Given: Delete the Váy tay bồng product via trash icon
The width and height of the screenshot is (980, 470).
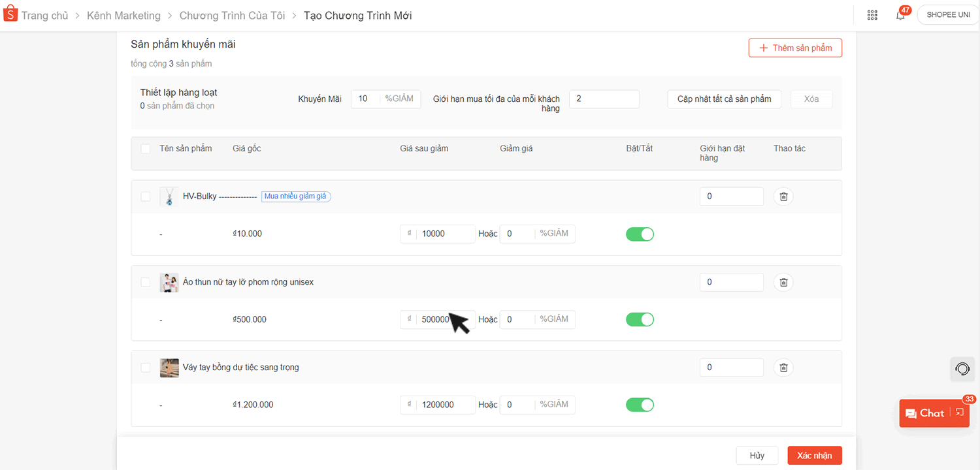Looking at the screenshot, I should [x=783, y=368].
